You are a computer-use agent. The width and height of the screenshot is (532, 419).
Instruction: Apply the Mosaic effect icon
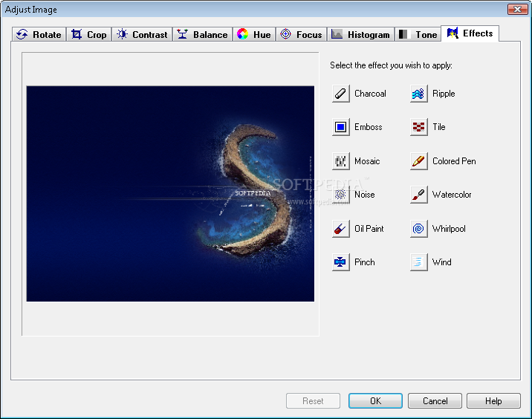point(340,161)
